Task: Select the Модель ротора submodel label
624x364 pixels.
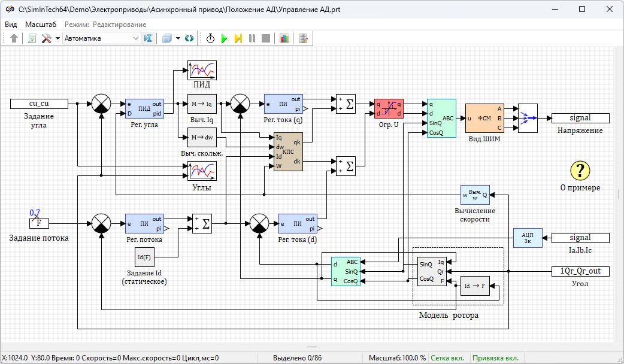Action: (x=448, y=316)
